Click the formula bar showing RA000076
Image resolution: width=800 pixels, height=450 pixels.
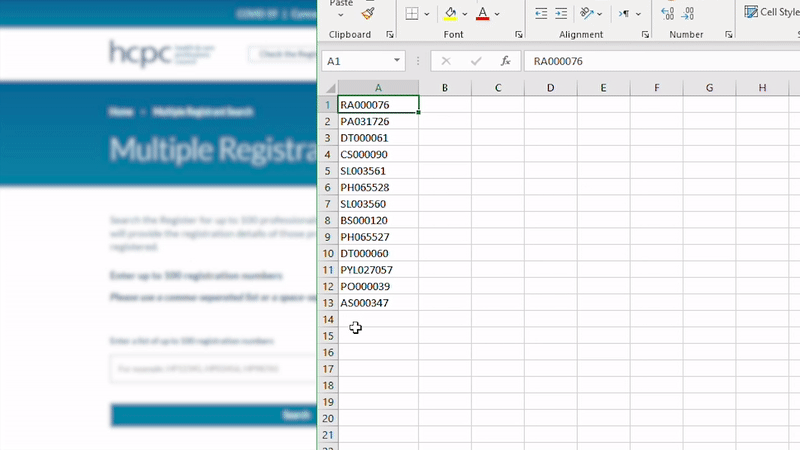(x=662, y=61)
